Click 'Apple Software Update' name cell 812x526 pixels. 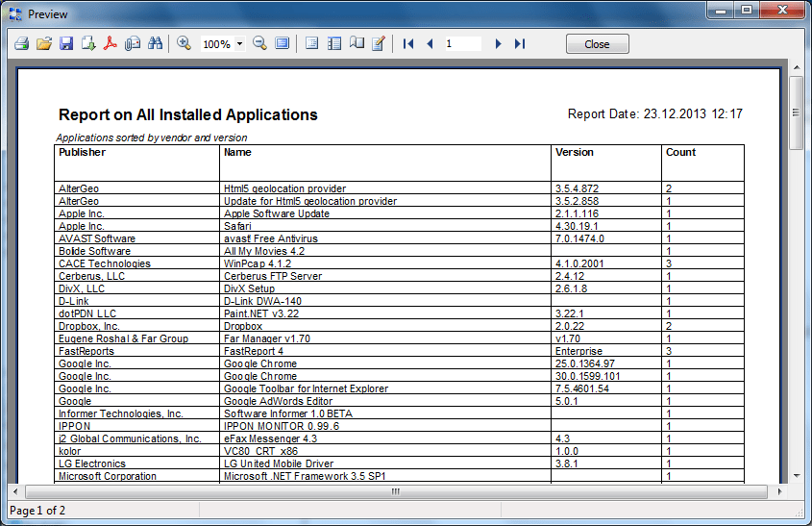(x=385, y=213)
